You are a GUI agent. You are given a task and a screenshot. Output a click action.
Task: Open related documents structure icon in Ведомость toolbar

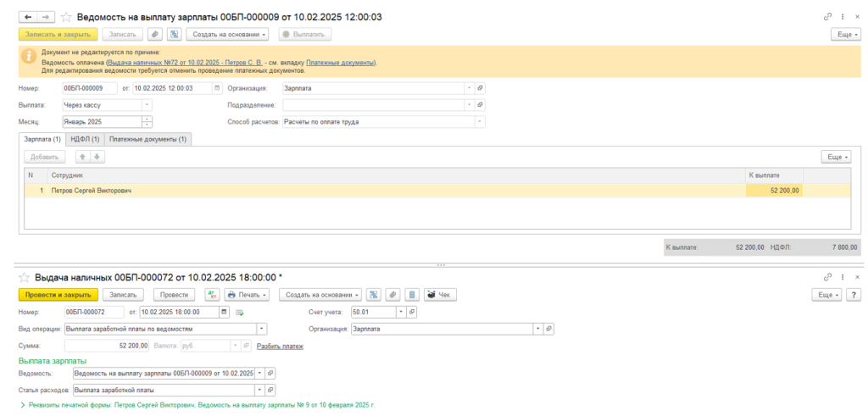(x=175, y=34)
